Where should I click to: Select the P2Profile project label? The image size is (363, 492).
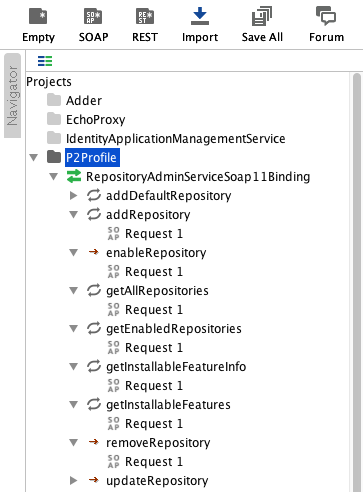92,157
